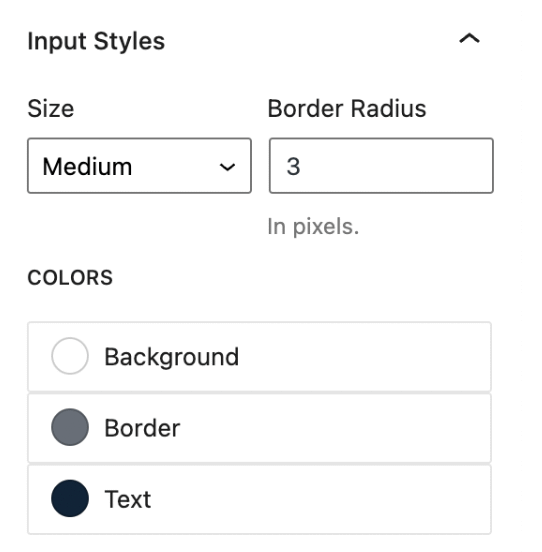Click the Size dropdown arrow icon

tap(227, 167)
